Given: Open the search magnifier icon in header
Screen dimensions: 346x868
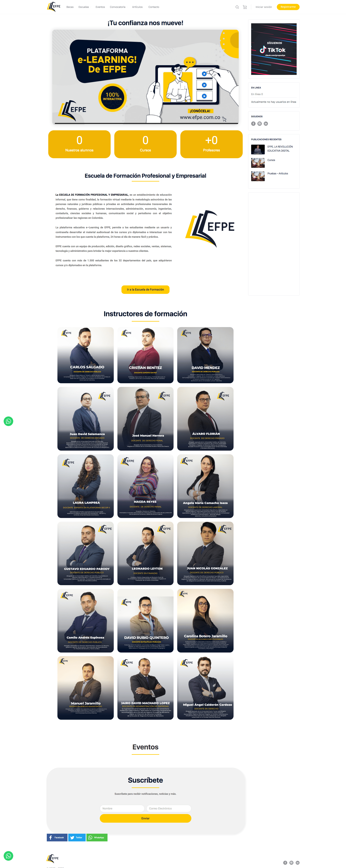Looking at the screenshot, I should (x=237, y=7).
